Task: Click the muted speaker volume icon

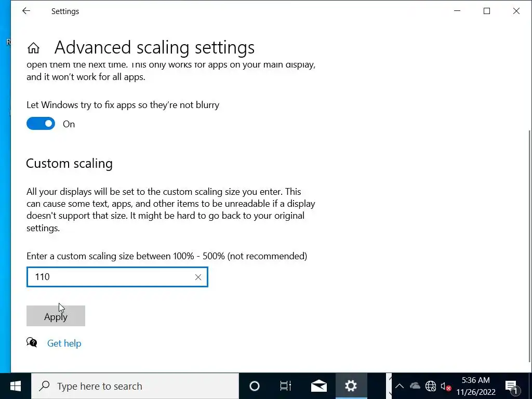Action: (x=446, y=386)
